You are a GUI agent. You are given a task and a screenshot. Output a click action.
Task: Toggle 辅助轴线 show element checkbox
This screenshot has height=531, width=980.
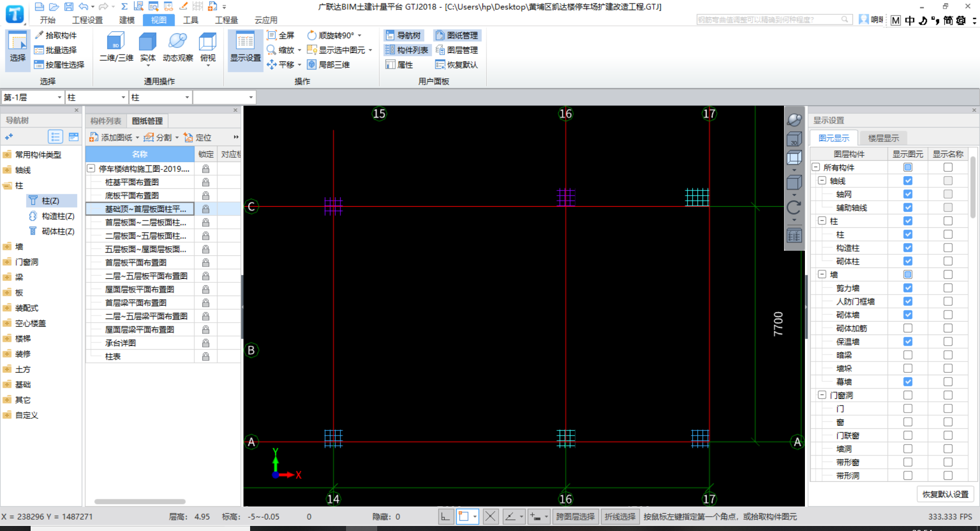point(908,207)
